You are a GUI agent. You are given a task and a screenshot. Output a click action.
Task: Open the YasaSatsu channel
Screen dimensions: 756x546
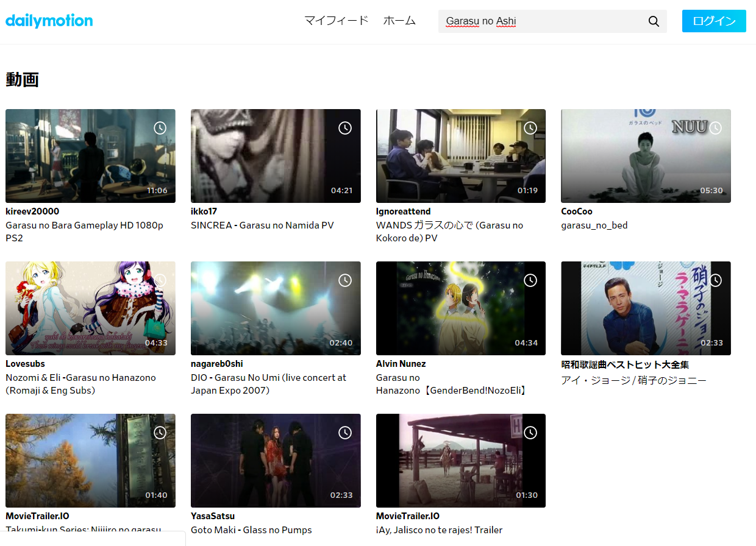click(213, 516)
